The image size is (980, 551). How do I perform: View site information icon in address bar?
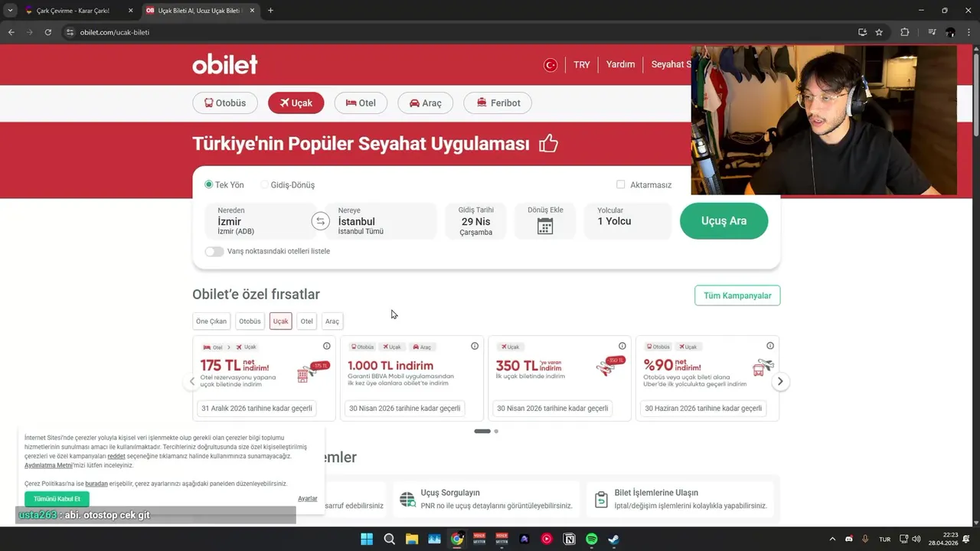[x=70, y=32]
